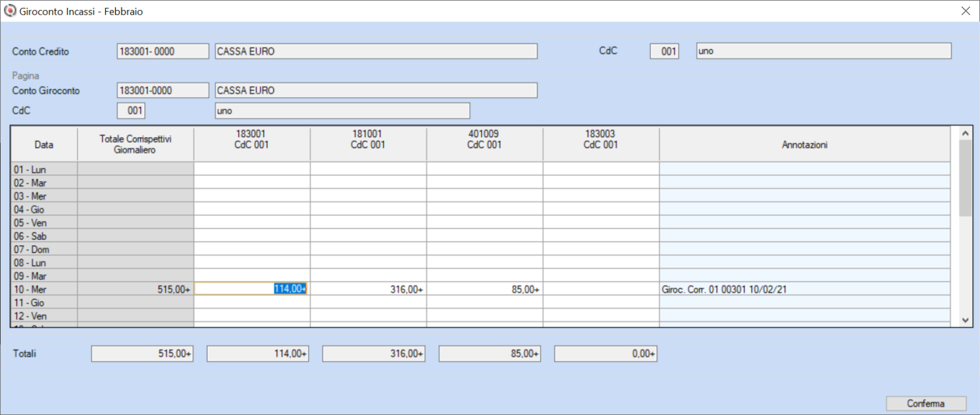Viewport: 980px width, 415px height.
Task: Click the 401009 cell for 11 - Gio
Action: [484, 302]
